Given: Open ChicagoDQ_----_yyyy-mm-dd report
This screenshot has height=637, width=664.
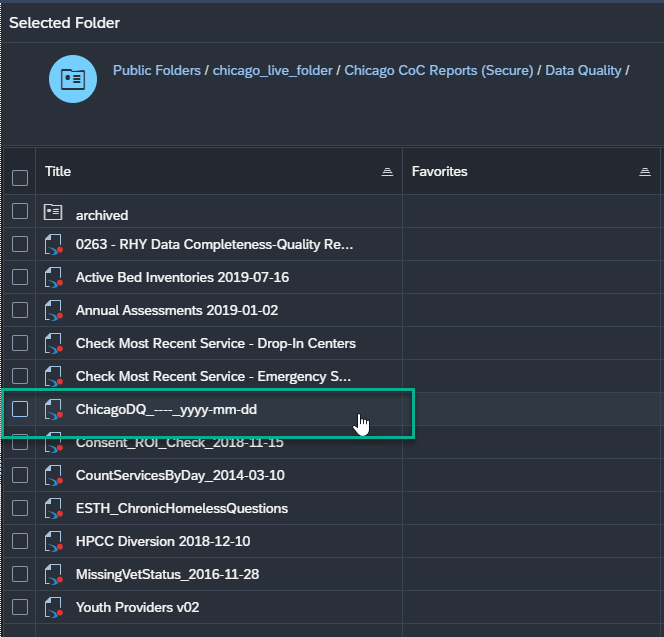Looking at the screenshot, I should click(166, 410).
